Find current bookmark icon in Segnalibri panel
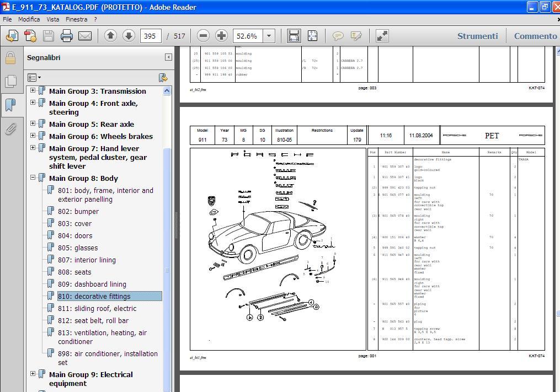 tap(163, 78)
